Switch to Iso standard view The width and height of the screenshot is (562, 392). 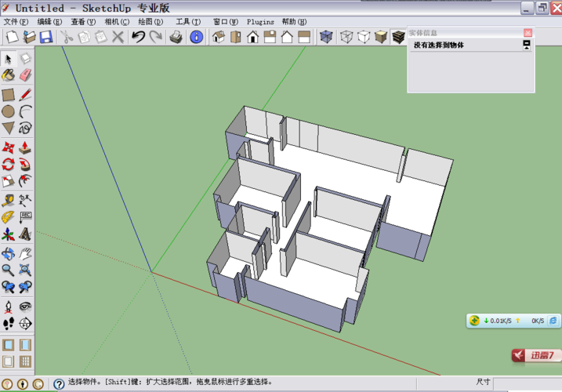(218, 37)
